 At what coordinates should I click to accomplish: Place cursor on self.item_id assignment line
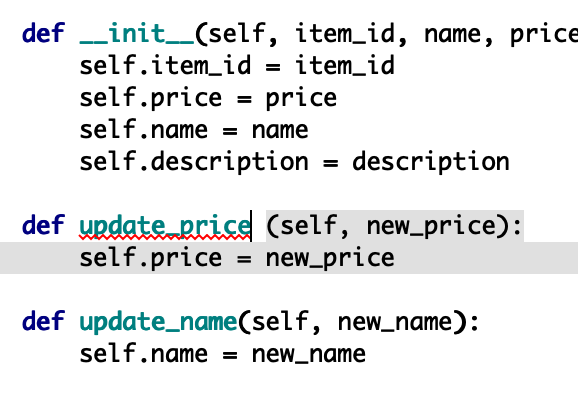point(237,66)
